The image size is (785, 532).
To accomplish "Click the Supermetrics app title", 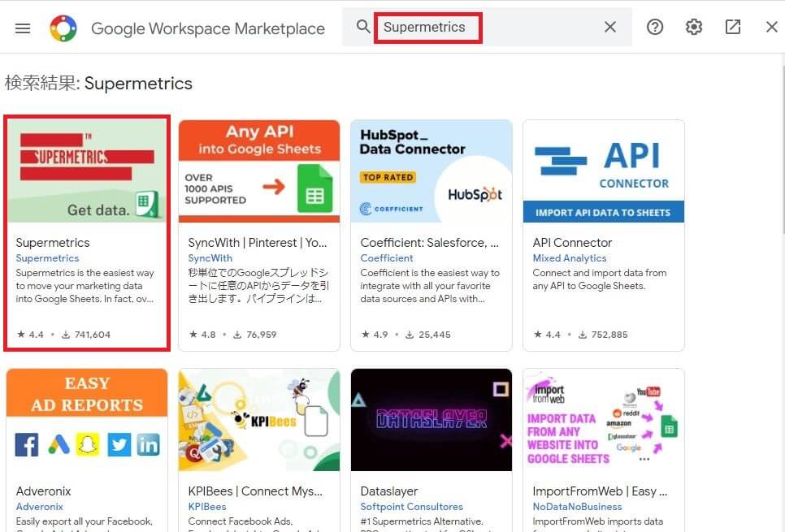I will tap(53, 243).
